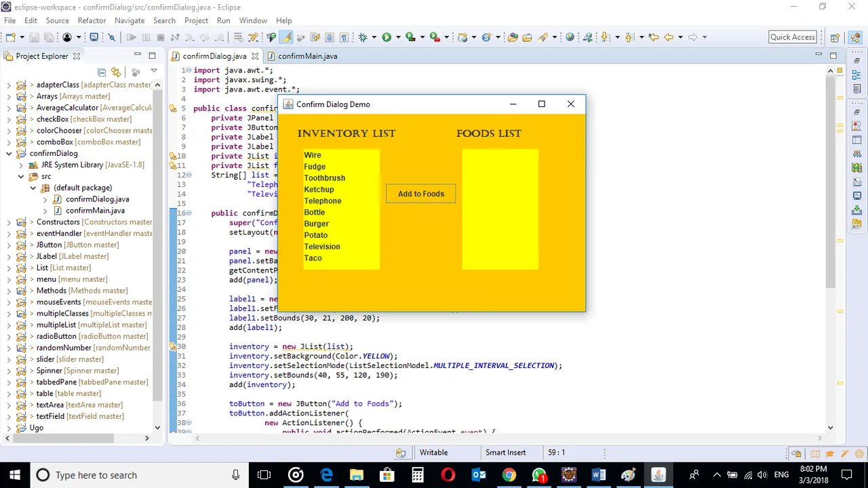Viewport: 868px width, 488px height.
Task: Close the Project Explorer view tab
Action: tap(77, 56)
